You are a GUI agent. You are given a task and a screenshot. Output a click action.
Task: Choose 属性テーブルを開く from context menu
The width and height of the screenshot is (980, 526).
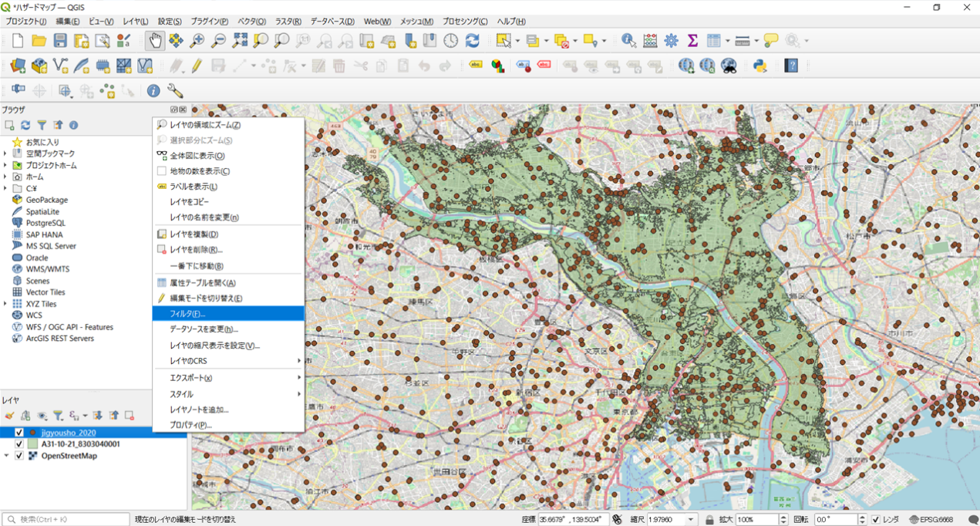tap(228, 282)
